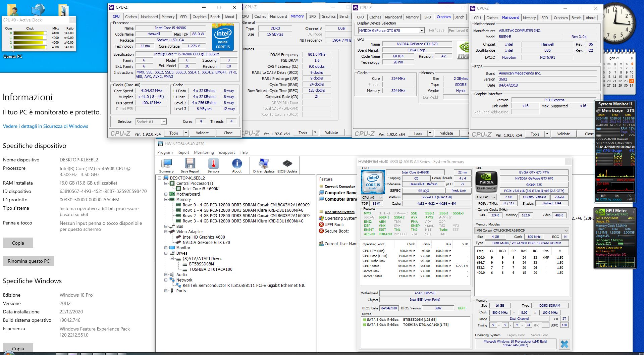Click blue X icon in System Summary

[565, 344]
